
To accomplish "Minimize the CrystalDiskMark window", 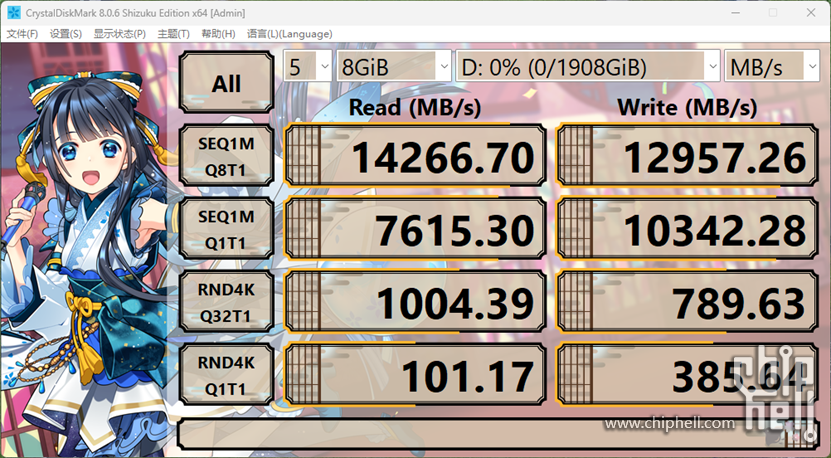I will tap(735, 13).
